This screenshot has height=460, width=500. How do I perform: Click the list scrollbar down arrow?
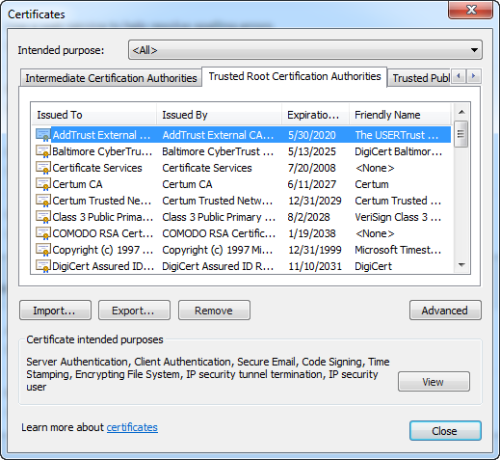(x=461, y=265)
